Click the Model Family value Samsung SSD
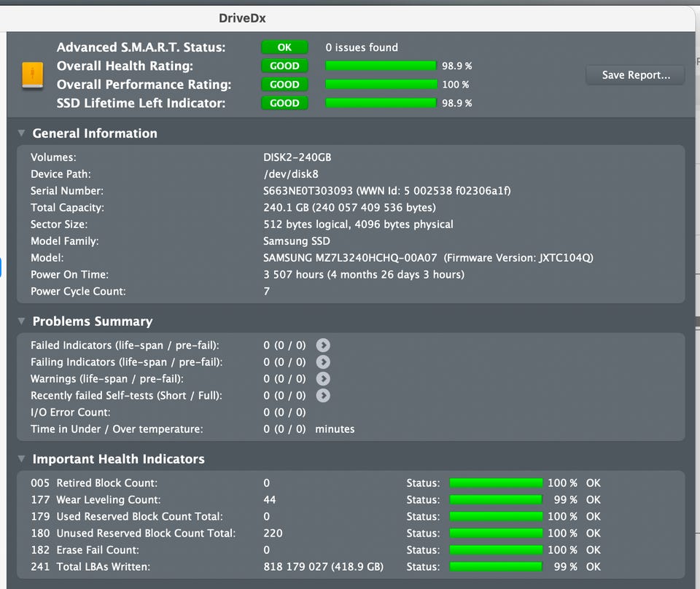The width and height of the screenshot is (700, 589). (x=297, y=241)
